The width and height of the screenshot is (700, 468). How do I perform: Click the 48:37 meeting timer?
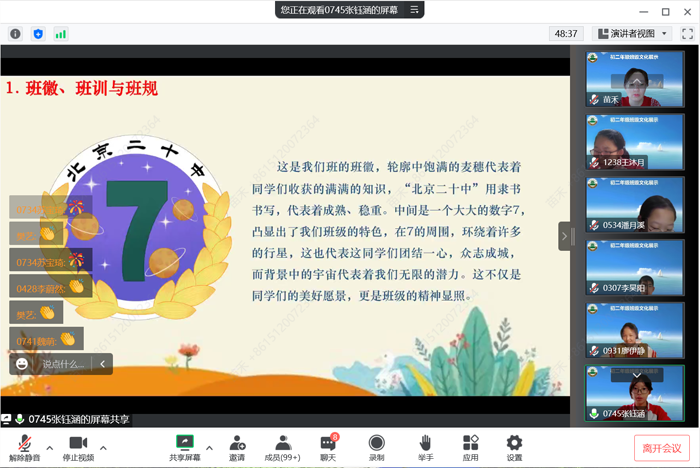tap(566, 34)
